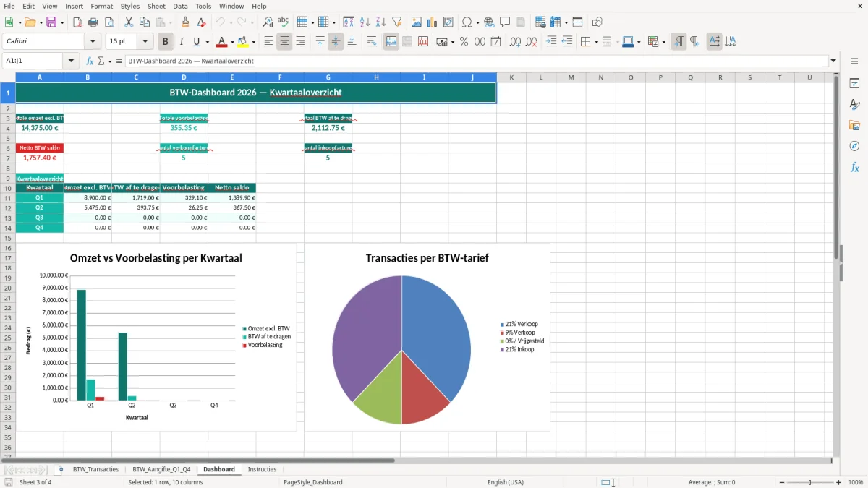Click the Cut scissors icon
This screenshot has height=488, width=868.
tap(128, 22)
